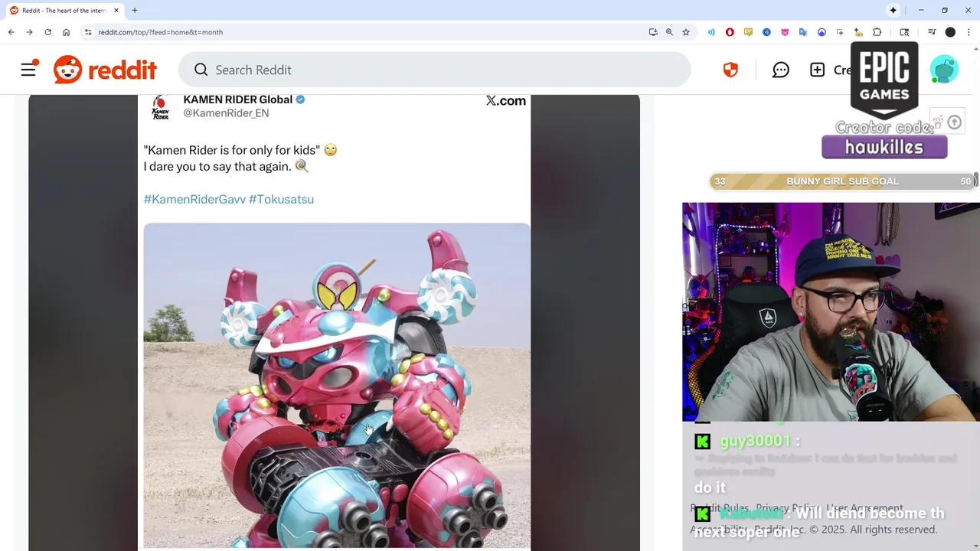Screen dimensions: 980x551
Task: Click the hawkilles creator code badge
Action: 884,147
